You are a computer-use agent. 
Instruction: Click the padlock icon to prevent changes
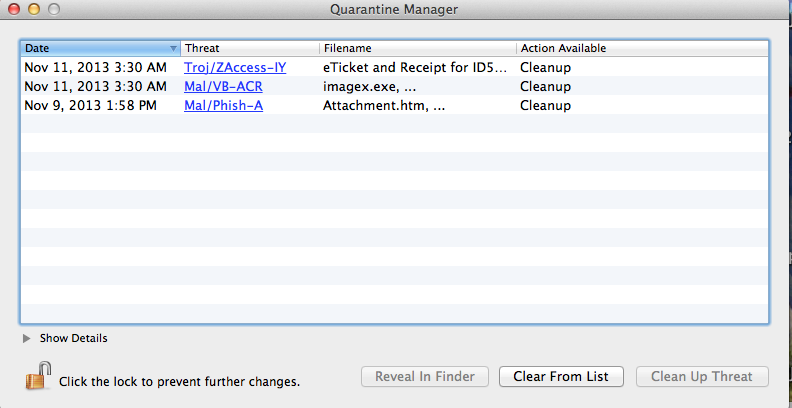(38, 375)
